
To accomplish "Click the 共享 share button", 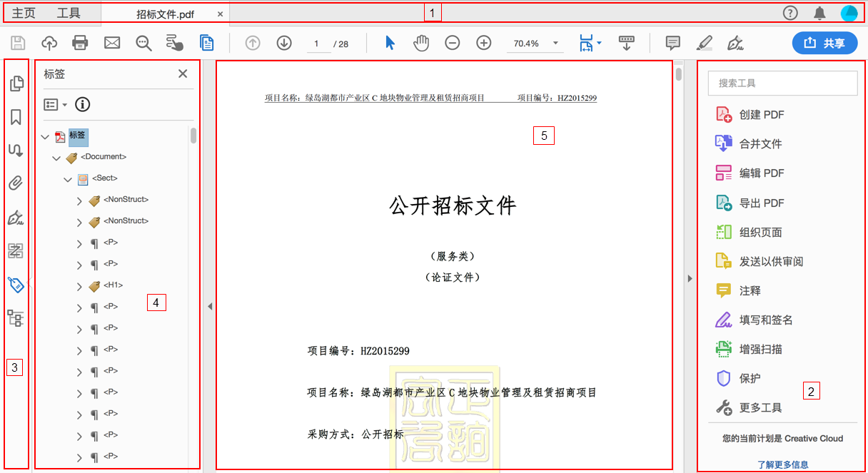I will 824,43.
